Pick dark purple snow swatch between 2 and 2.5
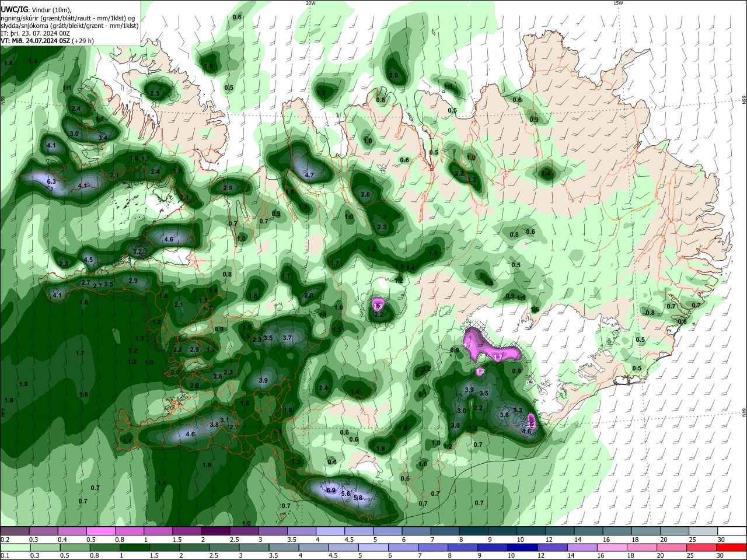Image resolution: width=747 pixels, height=560 pixels. point(215,531)
